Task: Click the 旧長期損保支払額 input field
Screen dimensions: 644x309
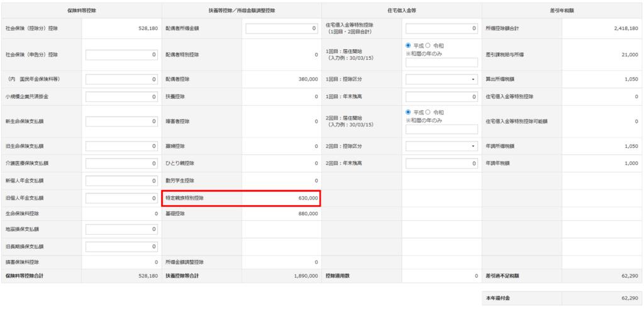Action: pos(121,246)
